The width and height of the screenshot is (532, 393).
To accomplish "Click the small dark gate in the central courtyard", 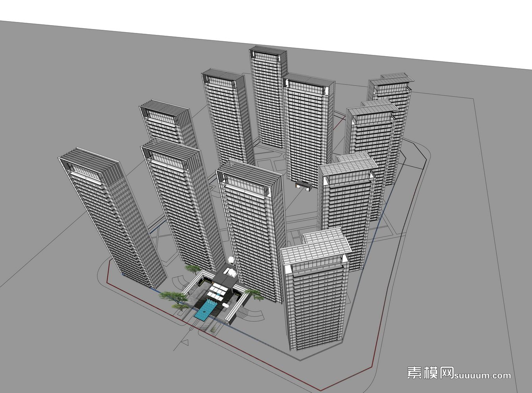I will point(304,184).
